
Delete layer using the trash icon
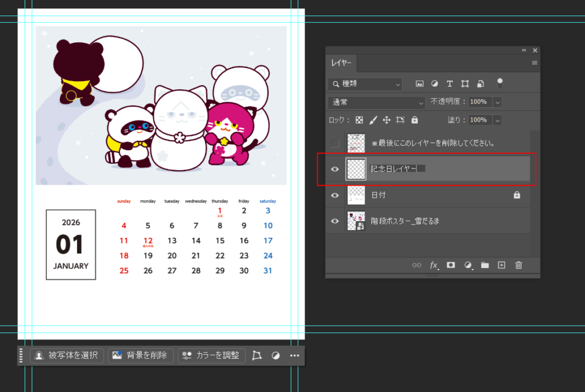click(x=519, y=265)
